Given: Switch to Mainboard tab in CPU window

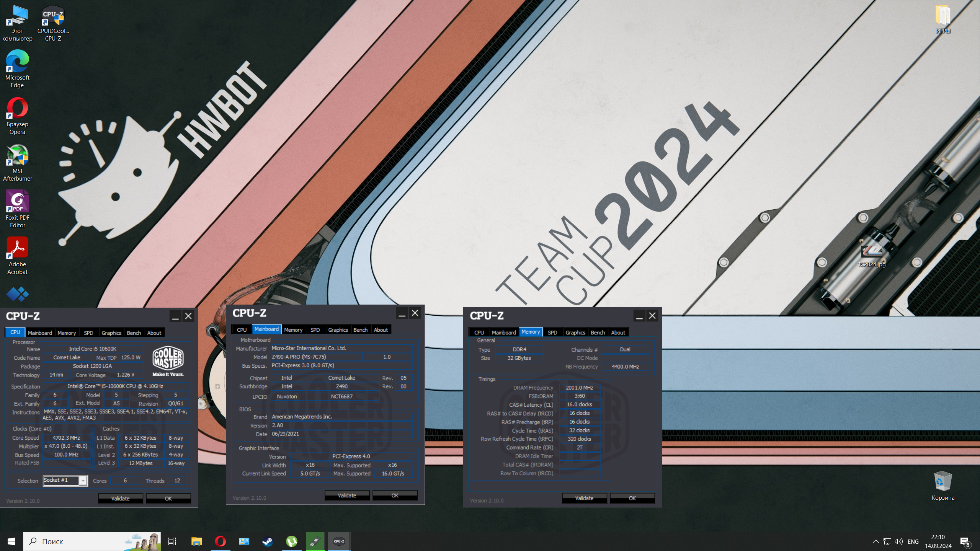Looking at the screenshot, I should 40,333.
